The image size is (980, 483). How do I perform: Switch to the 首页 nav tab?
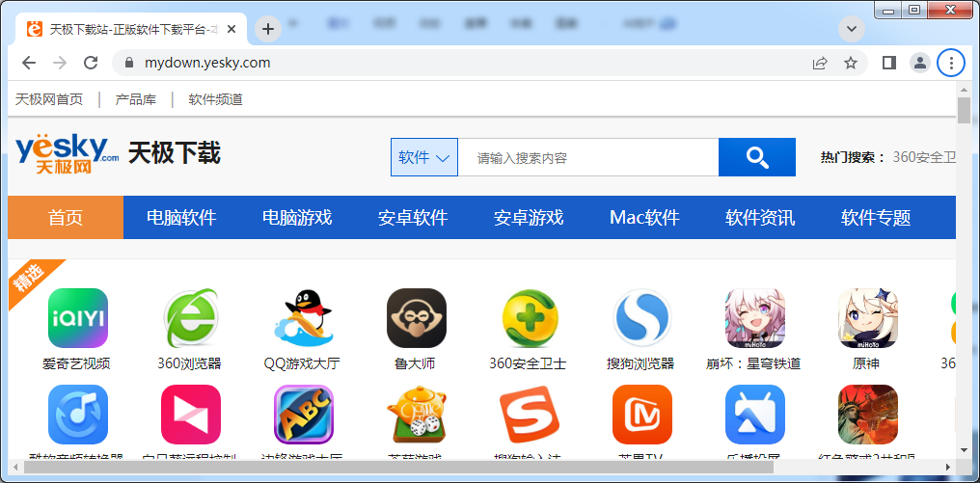tap(66, 218)
